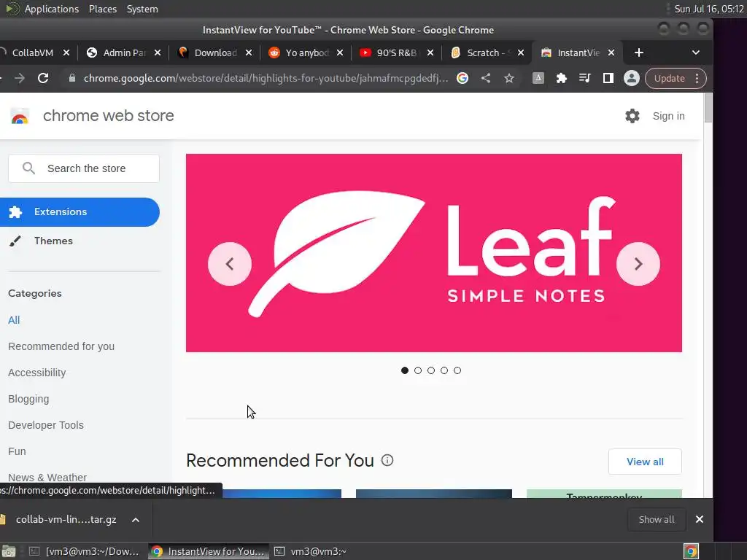Close the Scratch tab
This screenshot has width=747, height=560.
tap(521, 52)
